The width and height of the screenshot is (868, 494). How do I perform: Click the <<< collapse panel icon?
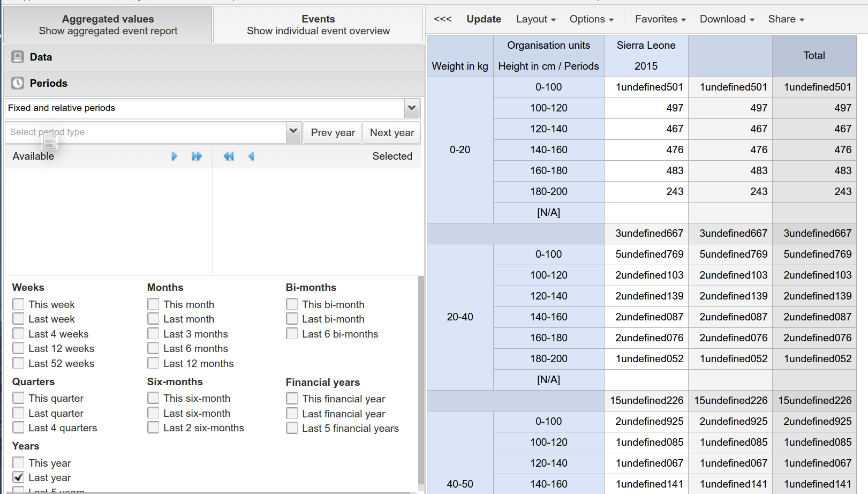click(442, 19)
